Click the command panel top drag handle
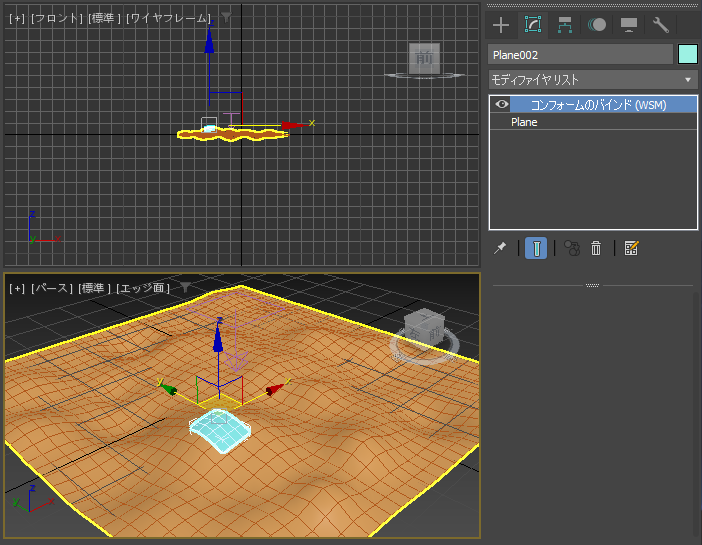 [592, 5]
